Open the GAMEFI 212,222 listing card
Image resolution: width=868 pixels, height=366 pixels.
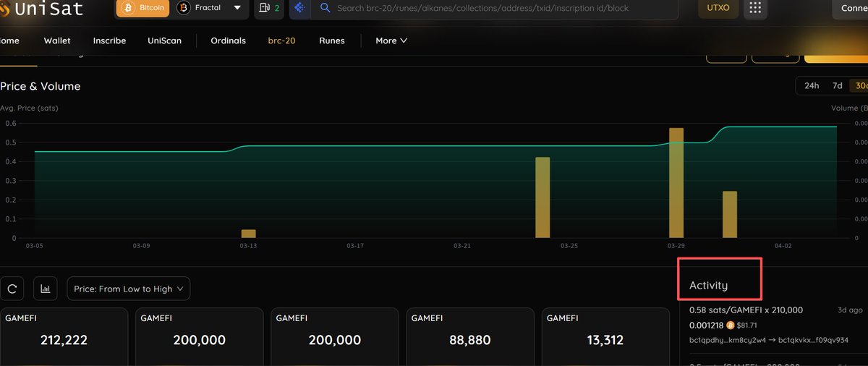[x=64, y=337]
